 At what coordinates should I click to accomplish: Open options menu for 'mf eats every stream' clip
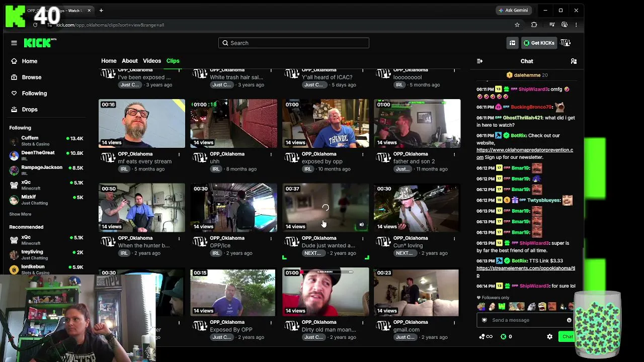(x=179, y=154)
